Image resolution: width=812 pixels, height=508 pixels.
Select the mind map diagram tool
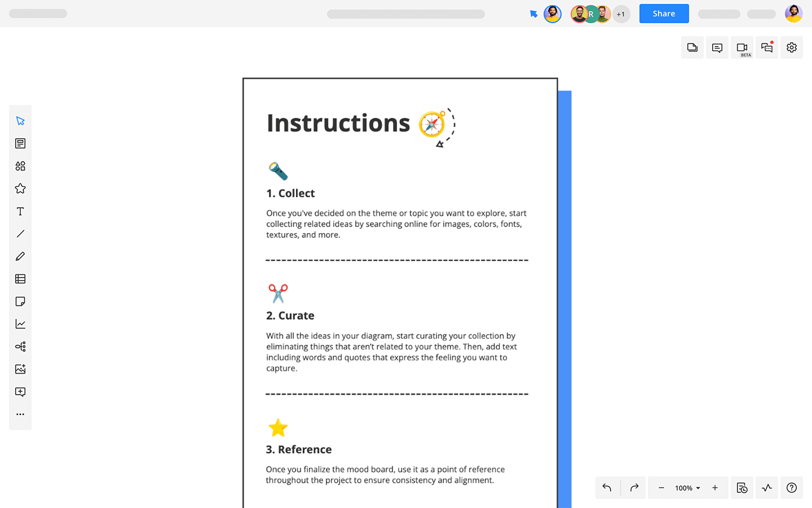point(20,347)
